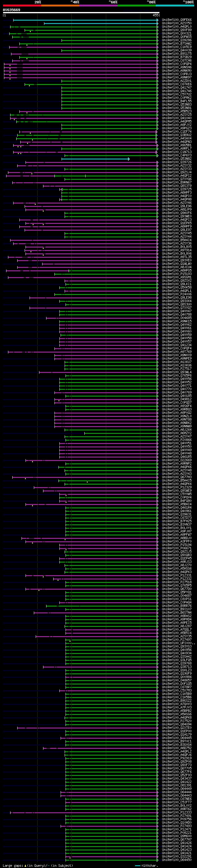Click entry UniRef100_C6TD73
Image resolution: width=197 pixels, height=868 pixels.
coord(177,518)
